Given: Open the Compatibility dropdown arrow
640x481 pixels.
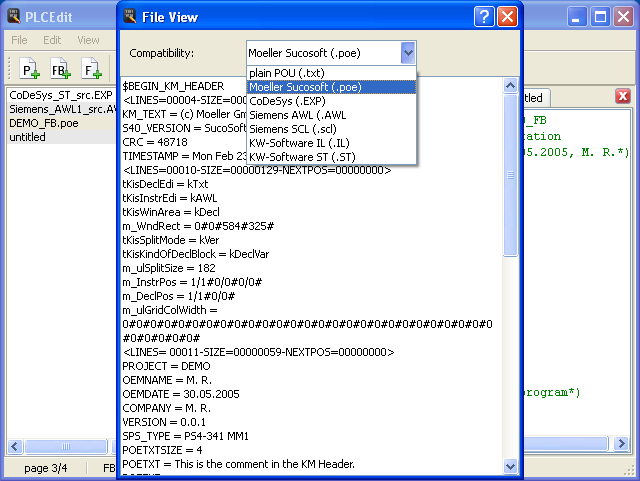Looking at the screenshot, I should [408, 53].
